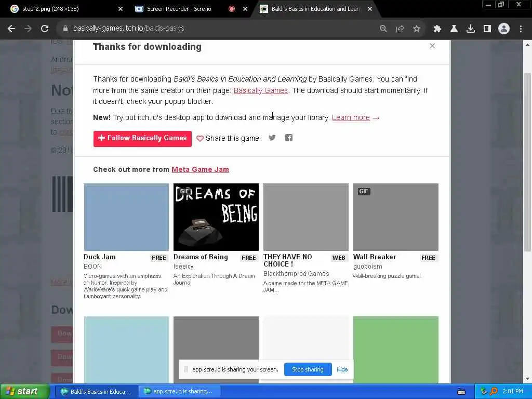Click the Learn more link
This screenshot has width=532, height=399.
351,117
